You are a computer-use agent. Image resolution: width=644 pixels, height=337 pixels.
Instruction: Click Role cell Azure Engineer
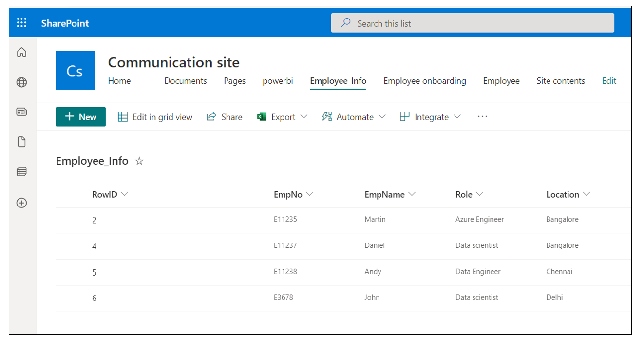[x=480, y=220]
